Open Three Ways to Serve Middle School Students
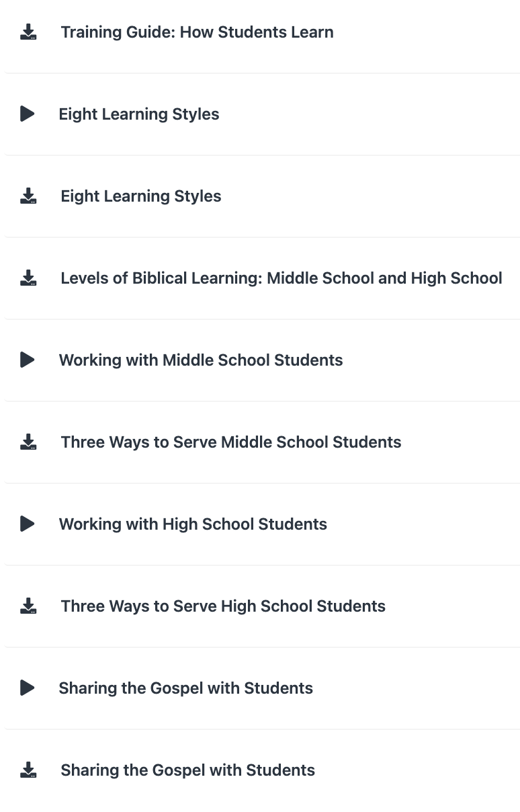Viewport: 520px width, 812px height. tap(231, 442)
